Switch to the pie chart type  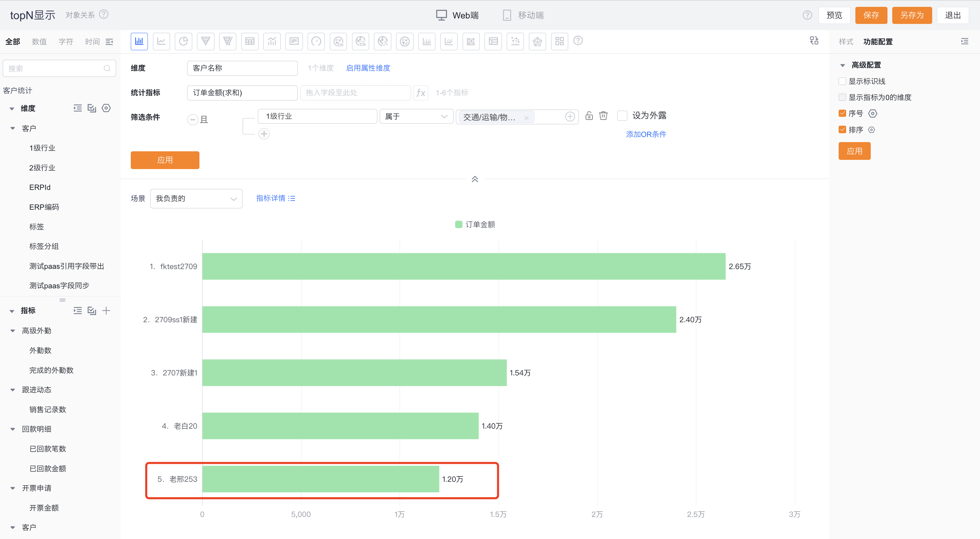point(183,41)
